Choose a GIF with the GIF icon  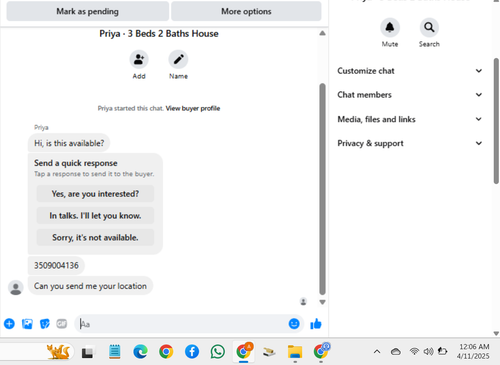tap(62, 324)
